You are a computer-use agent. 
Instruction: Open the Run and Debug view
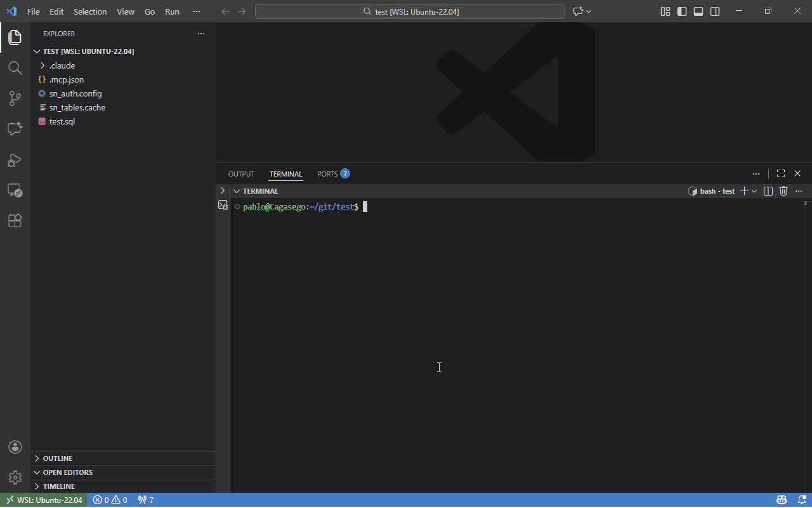tap(15, 159)
